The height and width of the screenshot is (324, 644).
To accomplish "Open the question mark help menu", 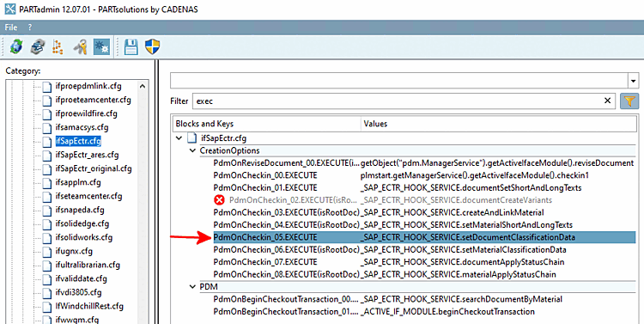I will point(29,28).
